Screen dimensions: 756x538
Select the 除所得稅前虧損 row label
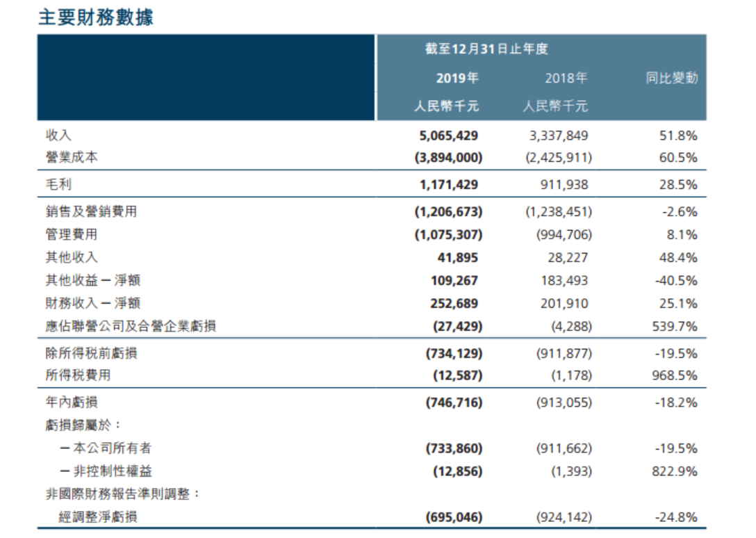(91, 353)
